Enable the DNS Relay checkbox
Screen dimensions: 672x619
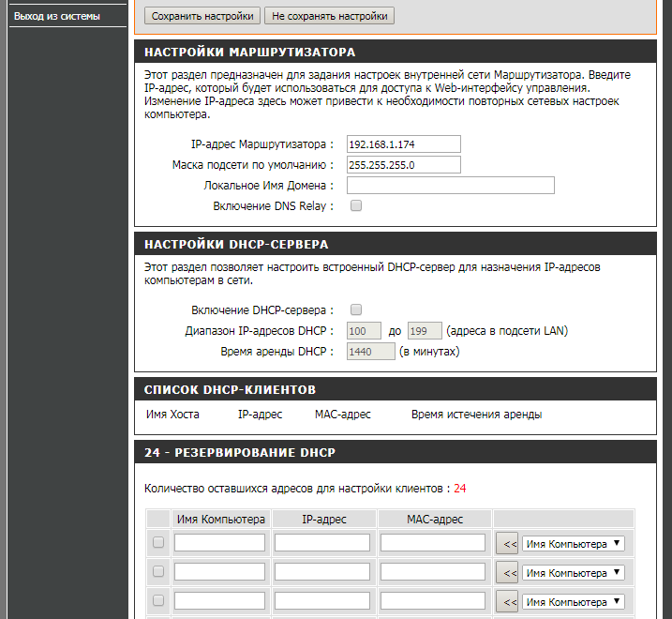tap(356, 205)
